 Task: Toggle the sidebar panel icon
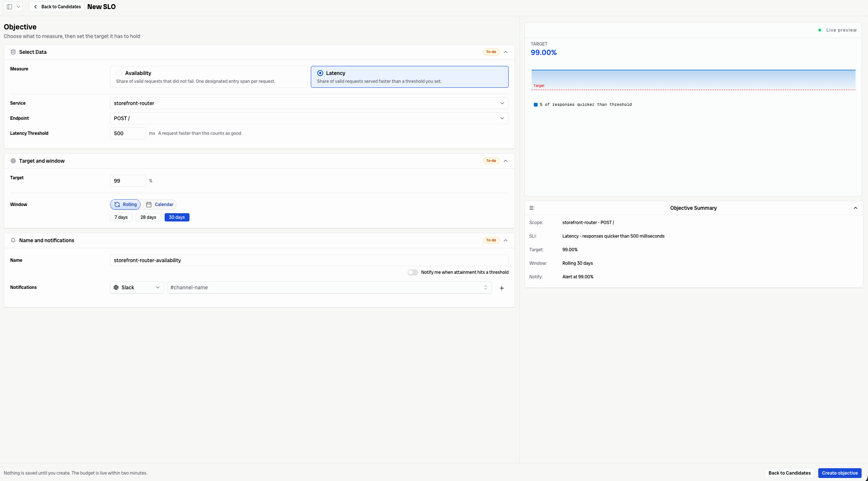pyautogui.click(x=9, y=7)
